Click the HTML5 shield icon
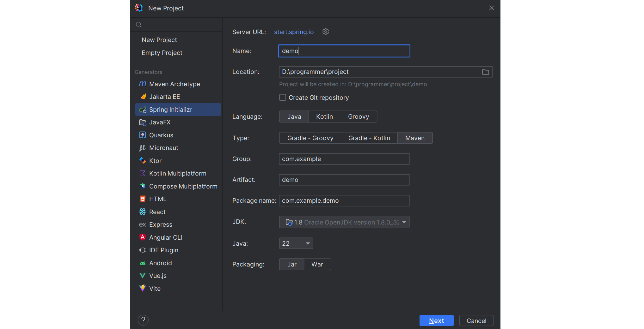Image resolution: width=644 pixels, height=329 pixels. [x=143, y=199]
